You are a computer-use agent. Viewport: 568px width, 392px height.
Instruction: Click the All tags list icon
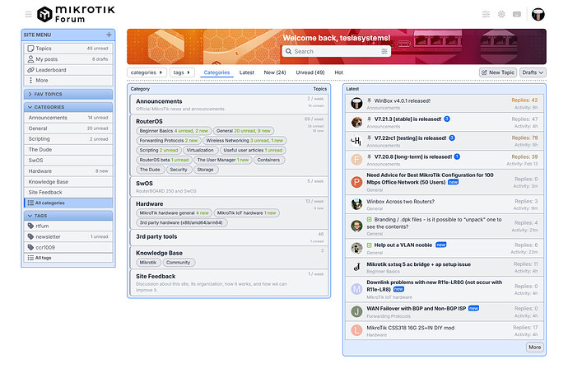(x=30, y=258)
